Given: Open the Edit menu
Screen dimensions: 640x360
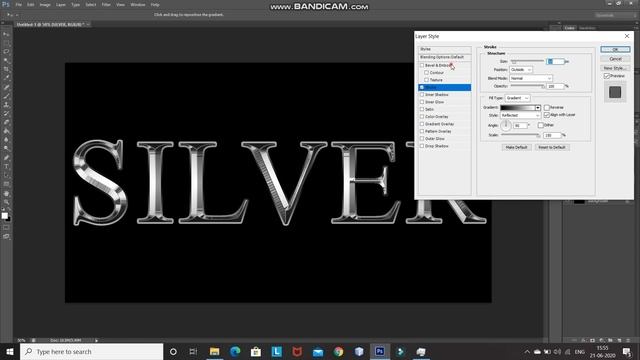Looking at the screenshot, I should 31,5.
